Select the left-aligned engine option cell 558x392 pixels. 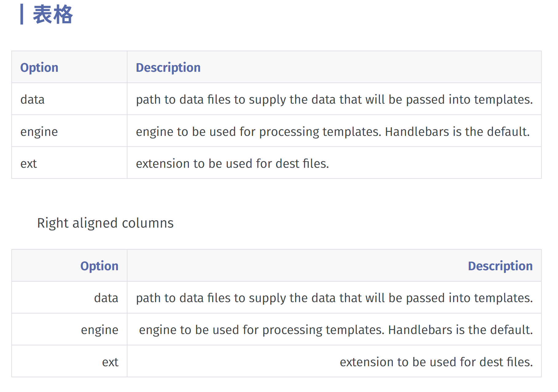point(39,132)
